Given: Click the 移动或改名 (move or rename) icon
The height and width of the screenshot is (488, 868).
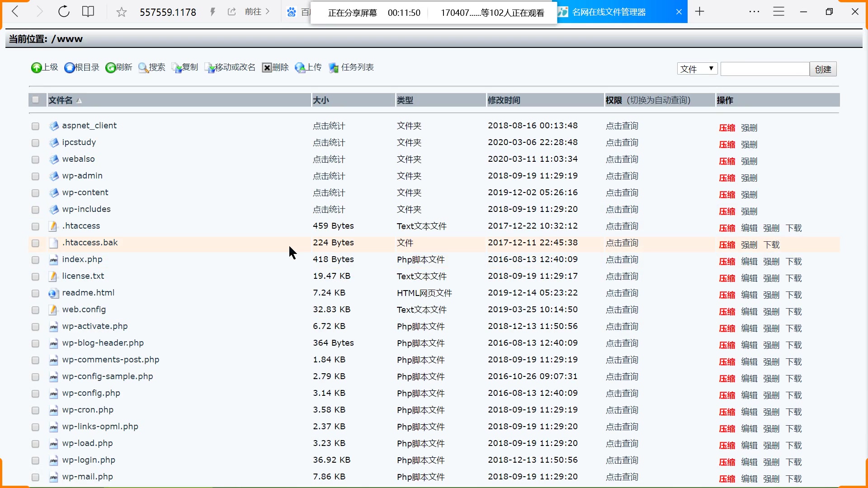Looking at the screenshot, I should pyautogui.click(x=210, y=68).
